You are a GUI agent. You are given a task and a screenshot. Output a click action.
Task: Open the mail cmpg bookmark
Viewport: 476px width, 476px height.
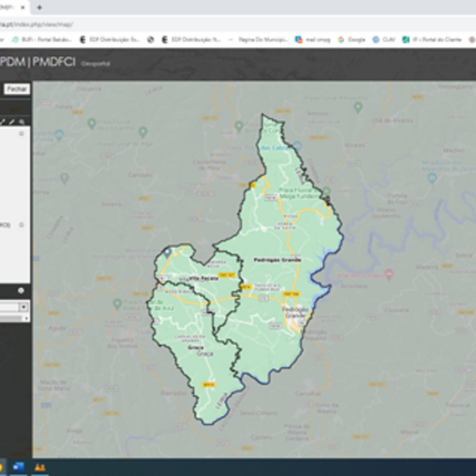coord(314,38)
